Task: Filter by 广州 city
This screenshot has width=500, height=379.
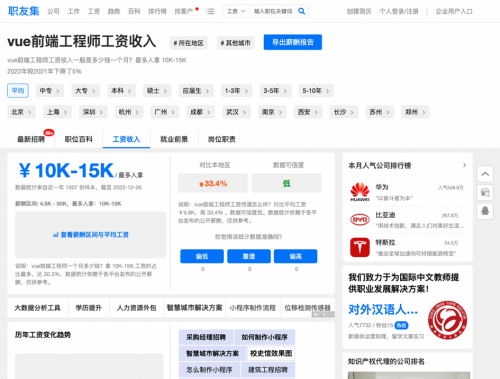Action: (x=165, y=112)
